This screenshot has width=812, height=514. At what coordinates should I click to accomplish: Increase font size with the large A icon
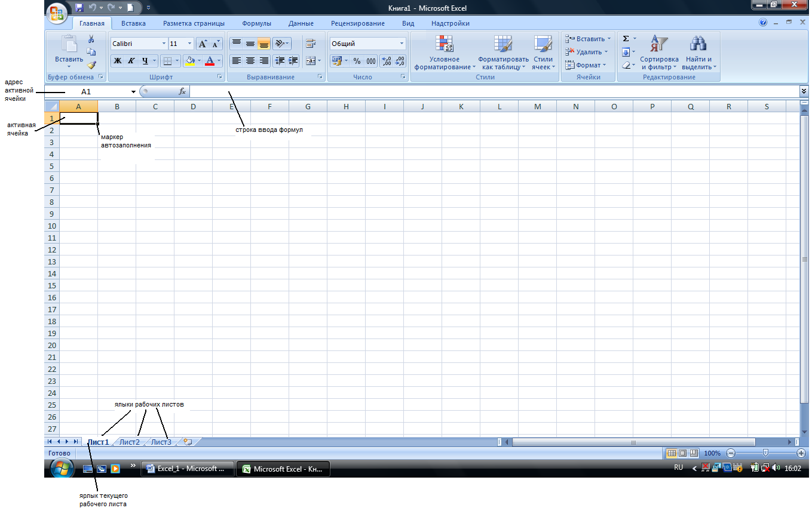[x=203, y=44]
